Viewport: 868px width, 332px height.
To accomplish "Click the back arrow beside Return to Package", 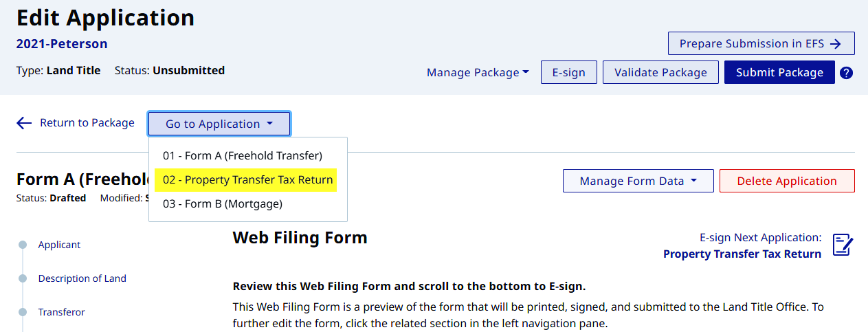I will point(24,123).
